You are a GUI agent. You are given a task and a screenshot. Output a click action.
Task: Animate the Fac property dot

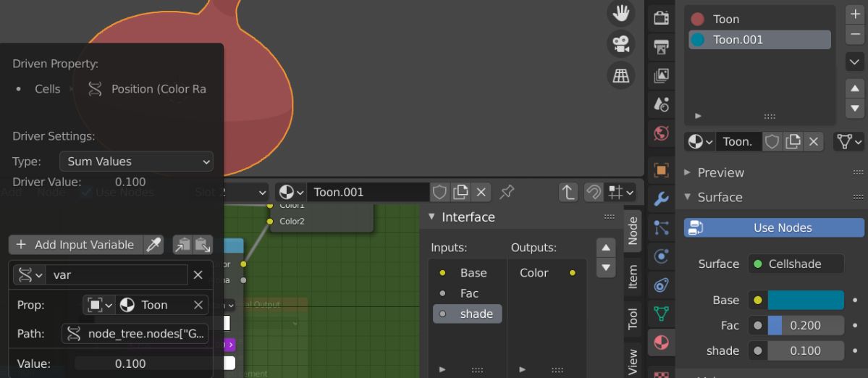pyautogui.click(x=855, y=325)
